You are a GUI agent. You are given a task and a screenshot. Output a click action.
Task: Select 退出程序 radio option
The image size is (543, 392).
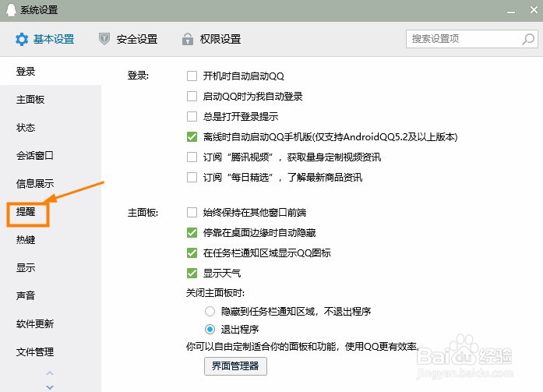click(x=210, y=329)
